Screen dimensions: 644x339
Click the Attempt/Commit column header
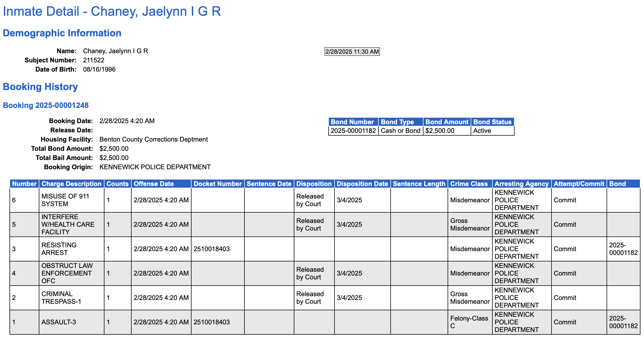[579, 184]
